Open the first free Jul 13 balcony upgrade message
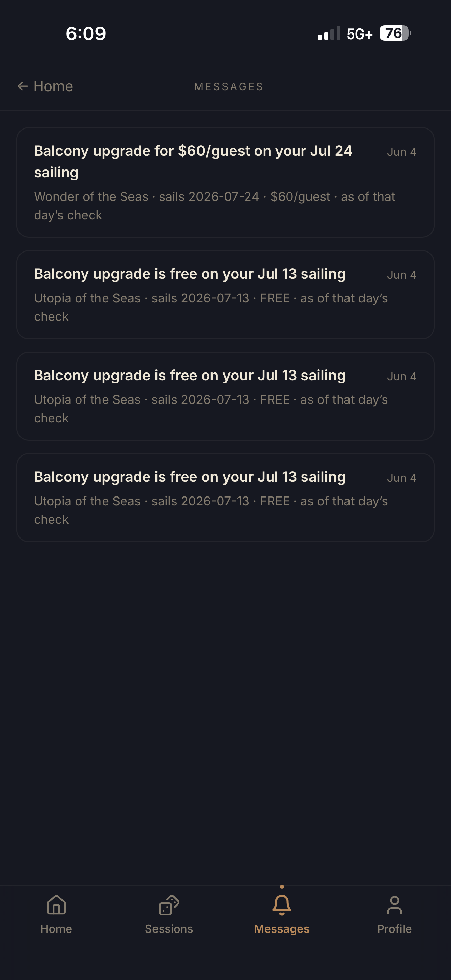Screen dimensions: 451x980 [x=225, y=295]
